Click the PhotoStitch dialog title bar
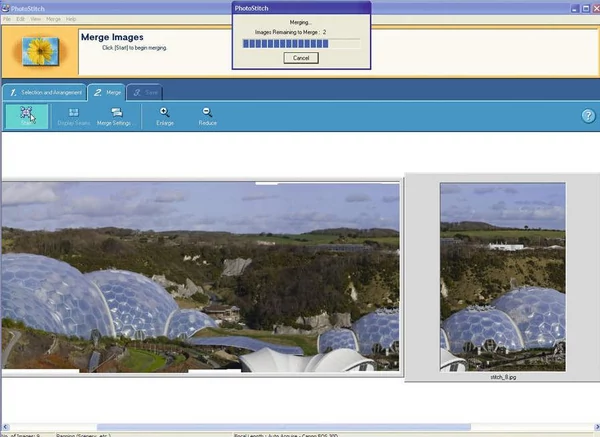This screenshot has width=600, height=437. pos(301,8)
